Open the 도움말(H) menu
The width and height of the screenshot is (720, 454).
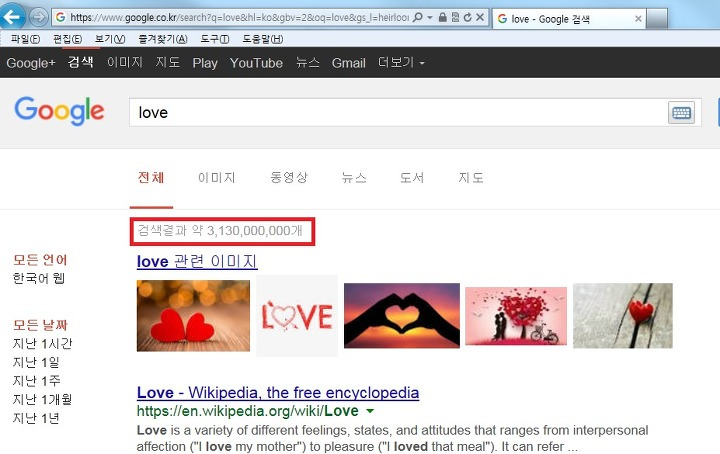(x=263, y=39)
